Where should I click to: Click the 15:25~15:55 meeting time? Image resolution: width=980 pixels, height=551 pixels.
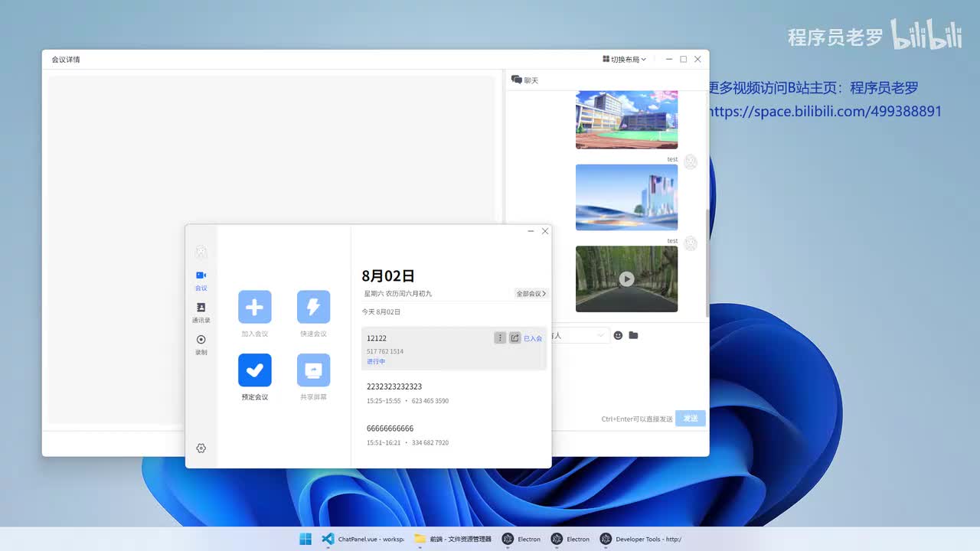pos(384,401)
